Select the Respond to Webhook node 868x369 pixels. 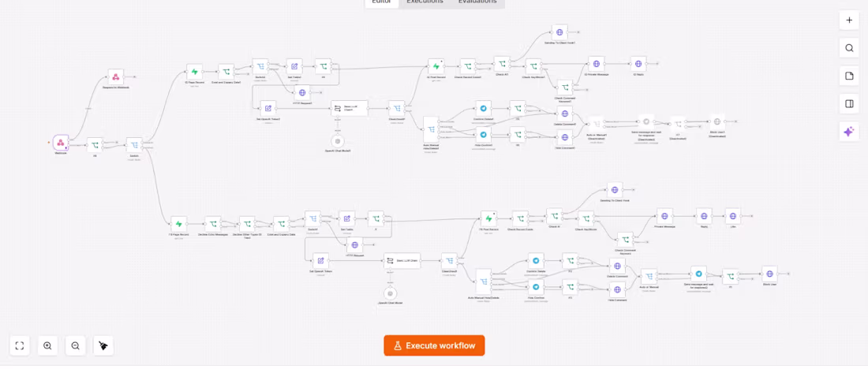point(116,77)
